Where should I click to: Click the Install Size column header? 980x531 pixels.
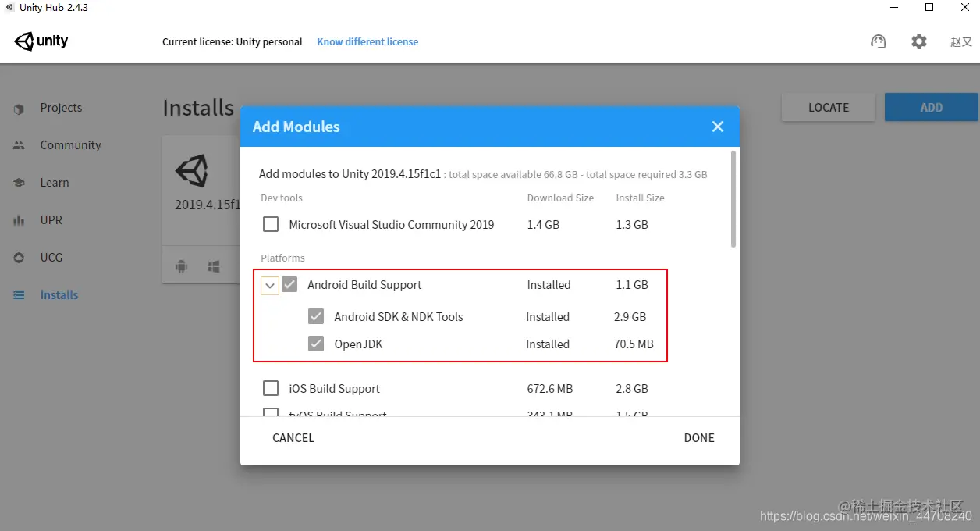click(x=640, y=198)
